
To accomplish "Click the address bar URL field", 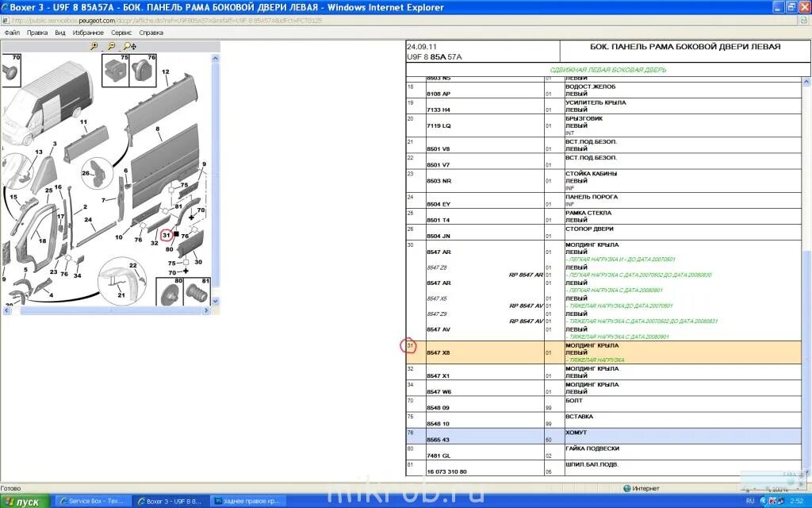I will coord(399,21).
